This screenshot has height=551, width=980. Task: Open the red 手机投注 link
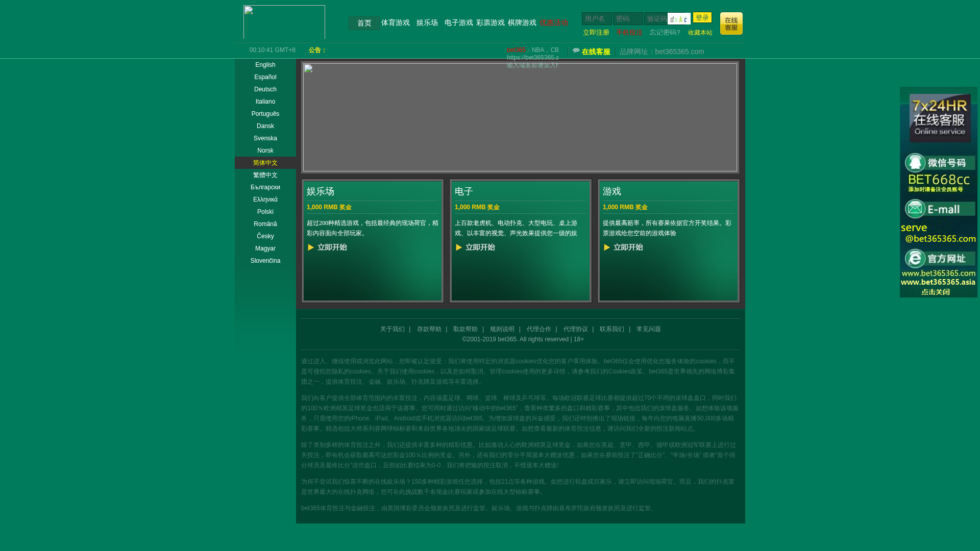tap(629, 33)
